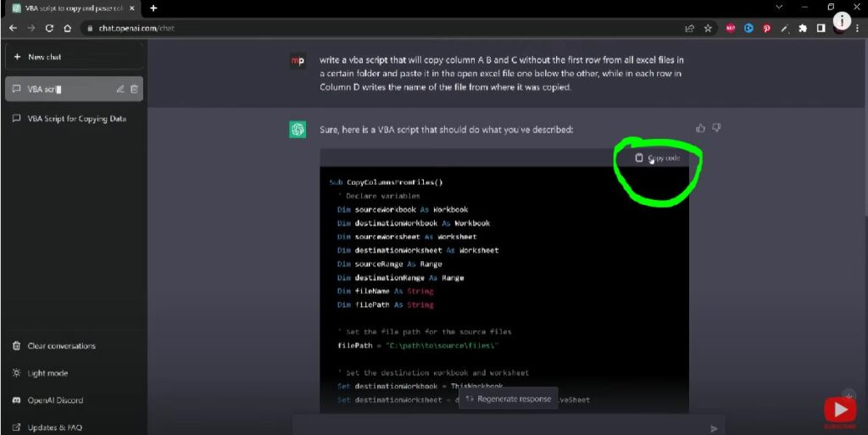Go forward in the browser
This screenshot has width=868, height=435.
pyautogui.click(x=31, y=28)
